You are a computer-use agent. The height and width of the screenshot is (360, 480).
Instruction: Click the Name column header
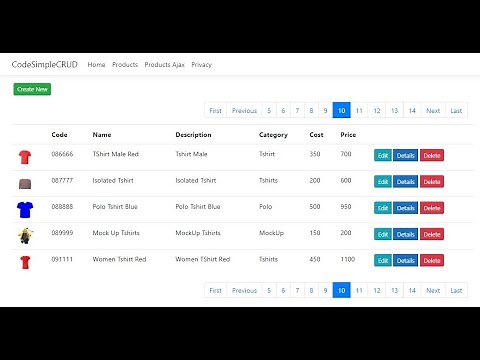tap(102, 135)
